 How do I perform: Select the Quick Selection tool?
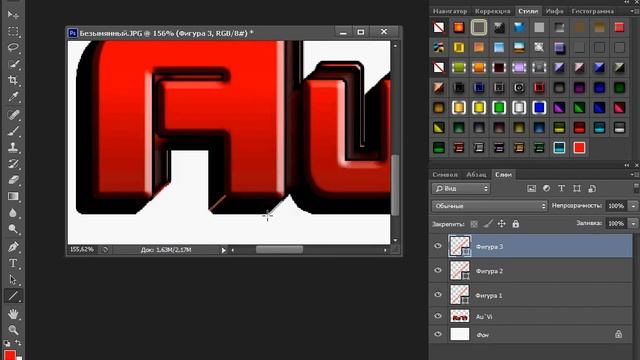pos(13,64)
